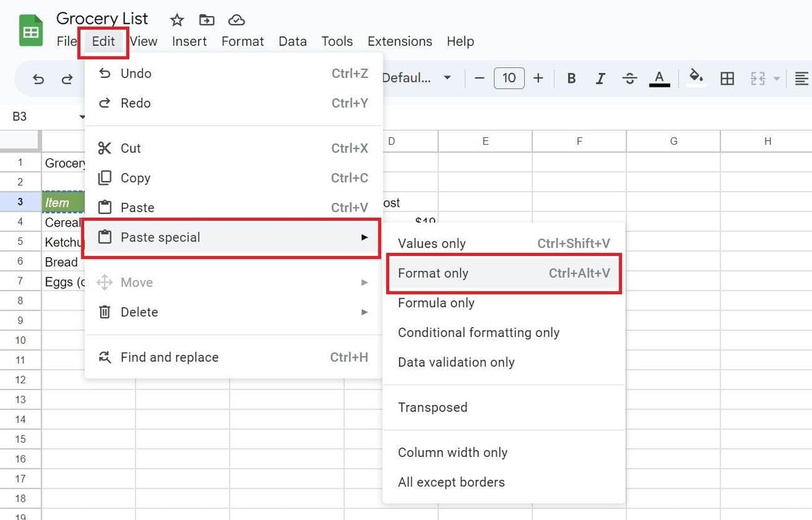Screen dimensions: 812x520
Task: Decrease the font size with minus button
Action: click(480, 78)
